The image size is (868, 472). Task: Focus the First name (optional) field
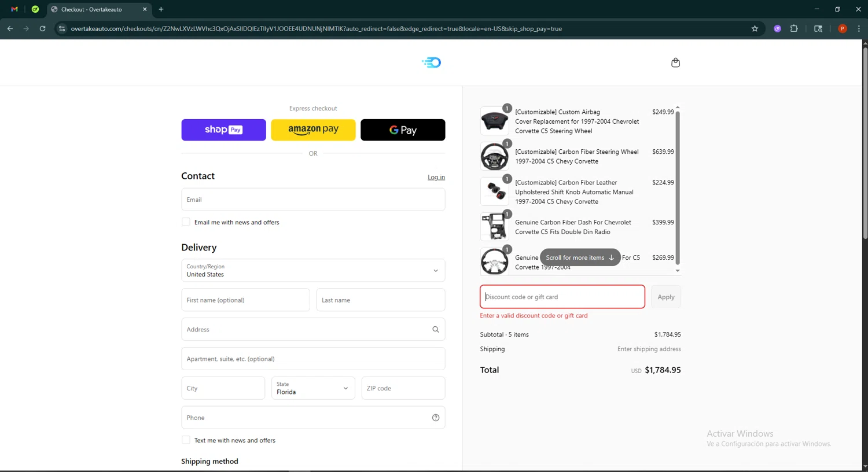pos(245,300)
